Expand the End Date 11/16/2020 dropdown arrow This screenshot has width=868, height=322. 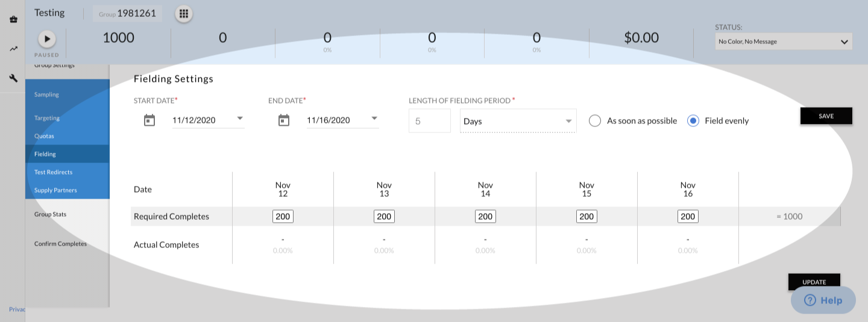tap(374, 119)
